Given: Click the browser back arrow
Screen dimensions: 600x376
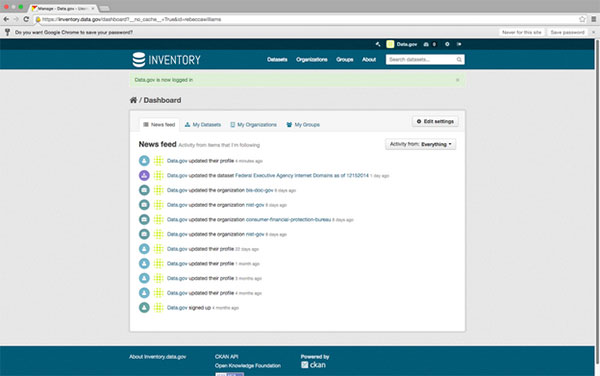Looking at the screenshot, I should 6,19.
